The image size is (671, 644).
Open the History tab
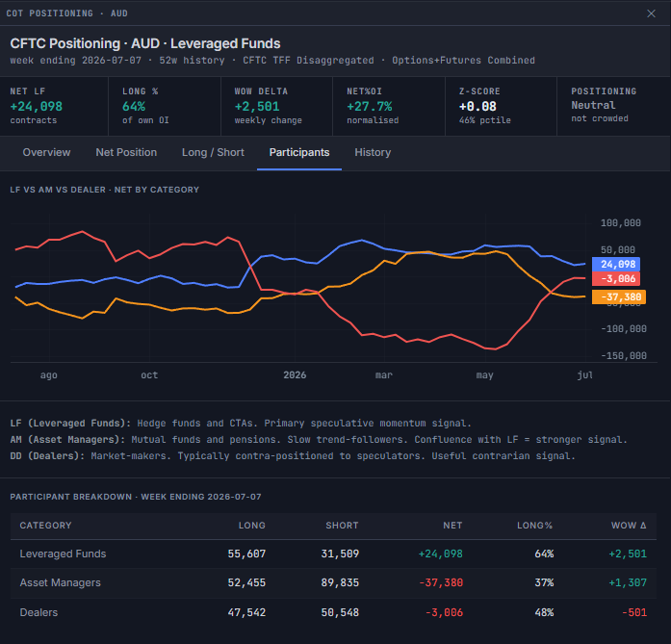coord(373,152)
